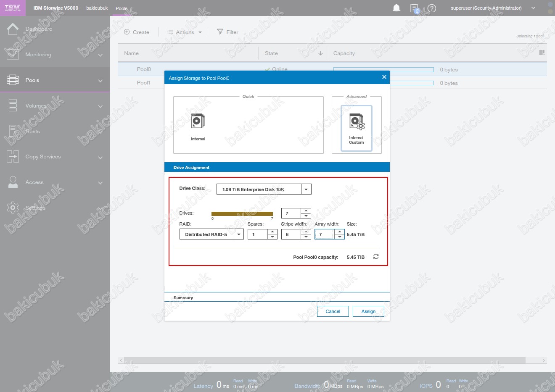Viewport: 555px width, 392px height.
Task: Click the Dashboard home icon in sidebar
Action: coord(13,29)
